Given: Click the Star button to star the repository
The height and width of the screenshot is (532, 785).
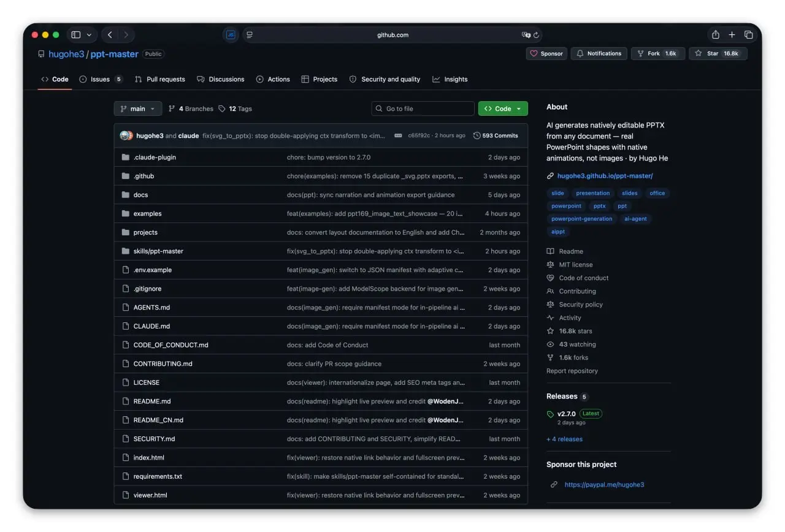Looking at the screenshot, I should click(718, 53).
